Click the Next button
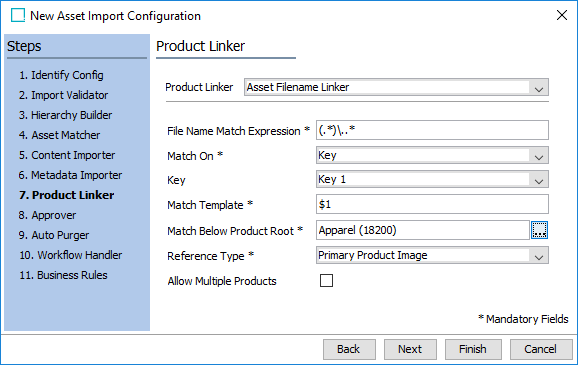 coord(410,349)
